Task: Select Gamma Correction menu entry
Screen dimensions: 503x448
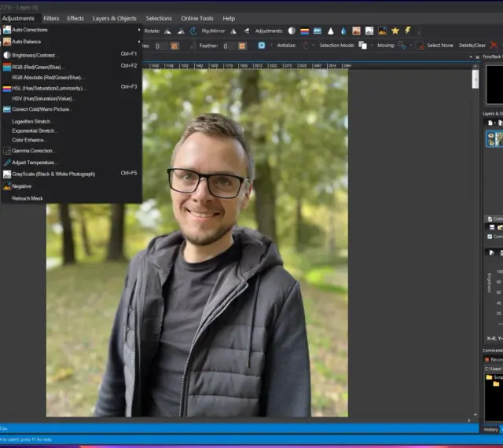Action: click(x=72, y=150)
